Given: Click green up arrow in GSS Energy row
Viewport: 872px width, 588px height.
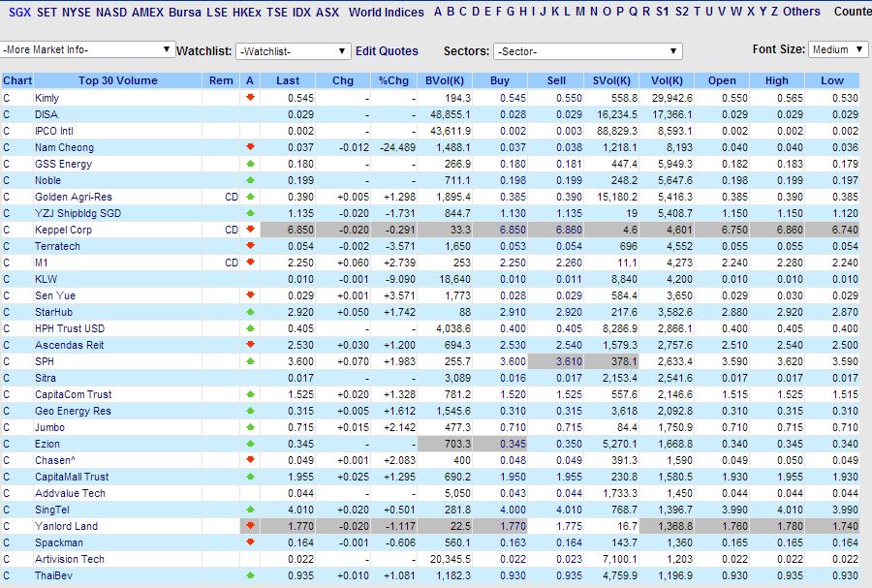Looking at the screenshot, I should tap(250, 164).
